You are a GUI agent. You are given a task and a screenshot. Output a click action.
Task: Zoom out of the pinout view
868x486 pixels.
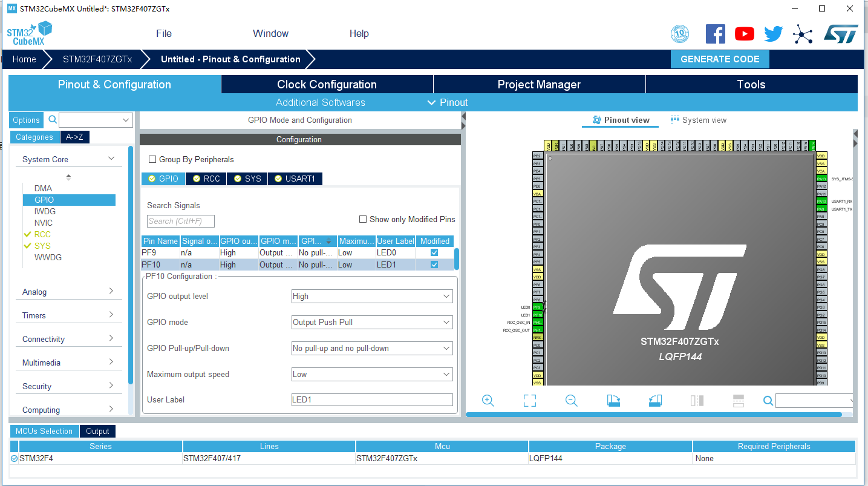571,401
